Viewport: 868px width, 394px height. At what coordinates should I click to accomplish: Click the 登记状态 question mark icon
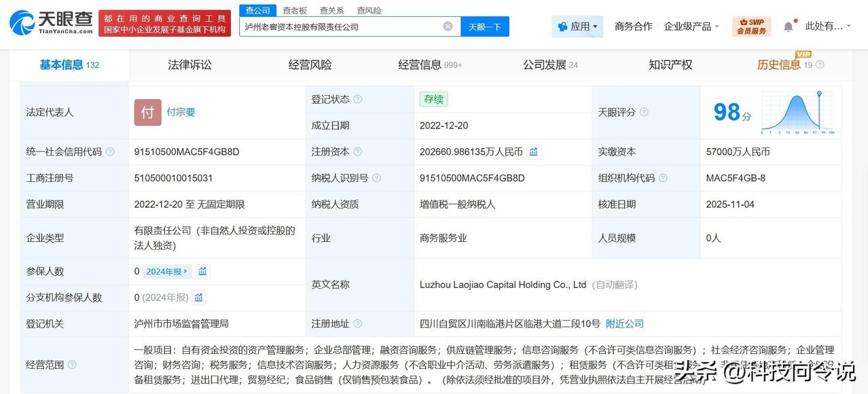[x=358, y=98]
